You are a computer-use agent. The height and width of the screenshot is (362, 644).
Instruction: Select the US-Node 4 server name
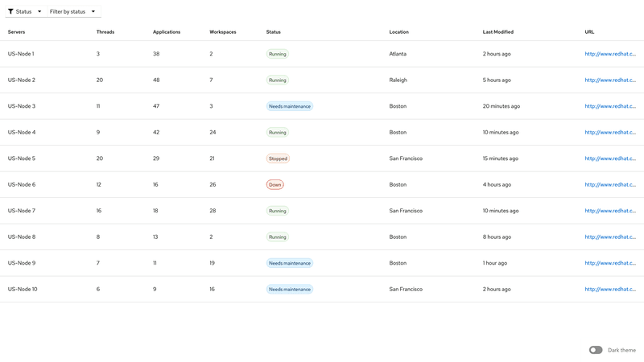click(x=22, y=133)
